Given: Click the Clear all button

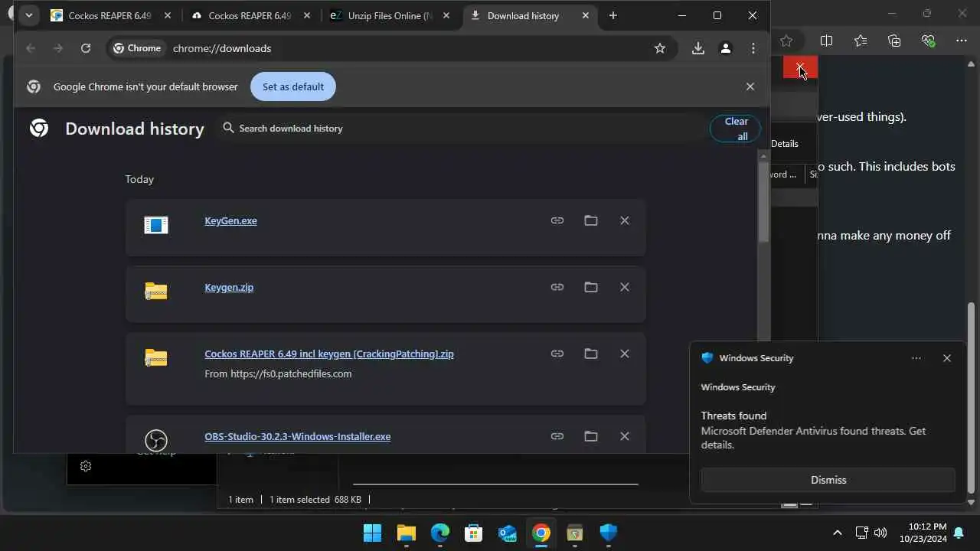Looking at the screenshot, I should tap(735, 129).
